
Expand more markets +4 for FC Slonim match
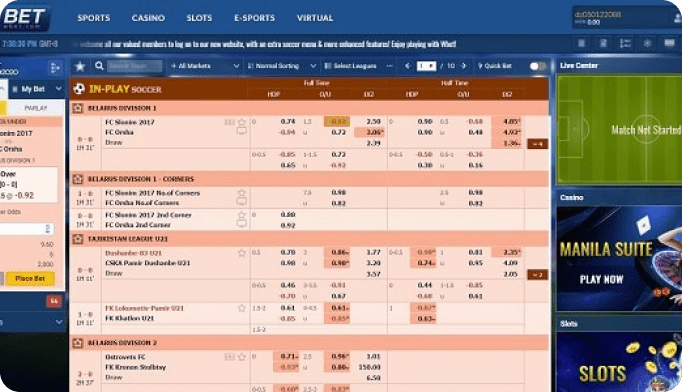click(x=537, y=144)
